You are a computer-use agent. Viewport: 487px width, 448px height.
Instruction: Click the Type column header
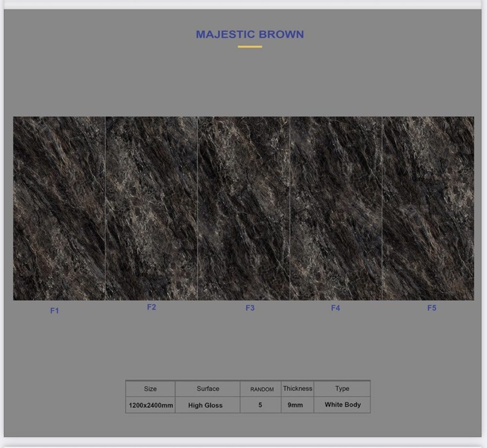point(342,389)
